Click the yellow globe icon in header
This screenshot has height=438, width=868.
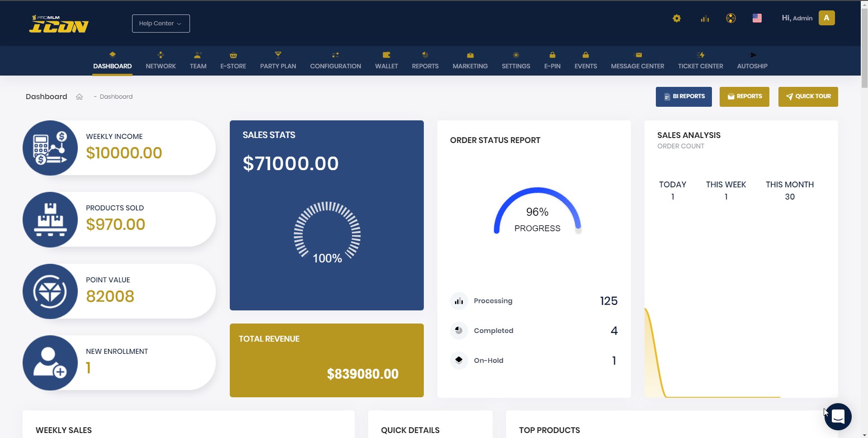731,18
